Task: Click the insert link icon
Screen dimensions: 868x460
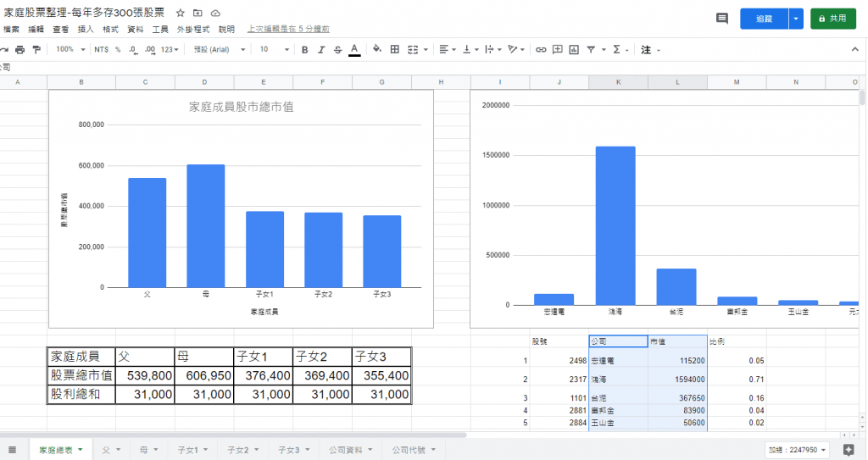Action: point(541,50)
